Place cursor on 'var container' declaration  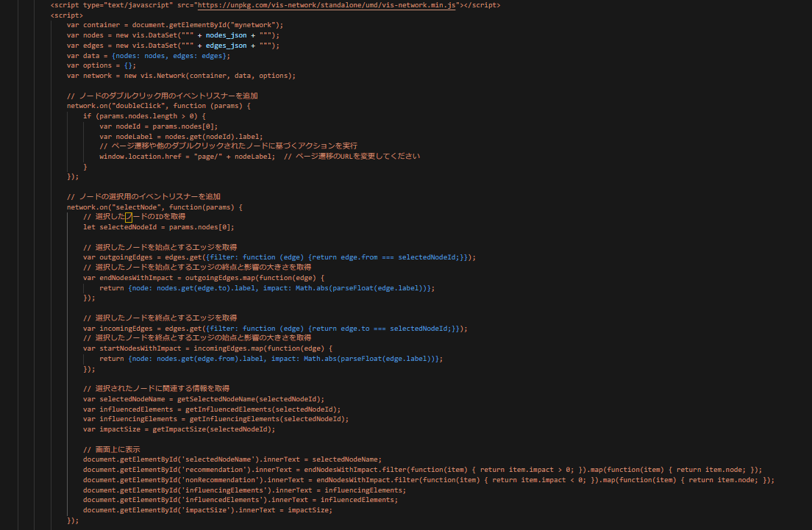93,24
